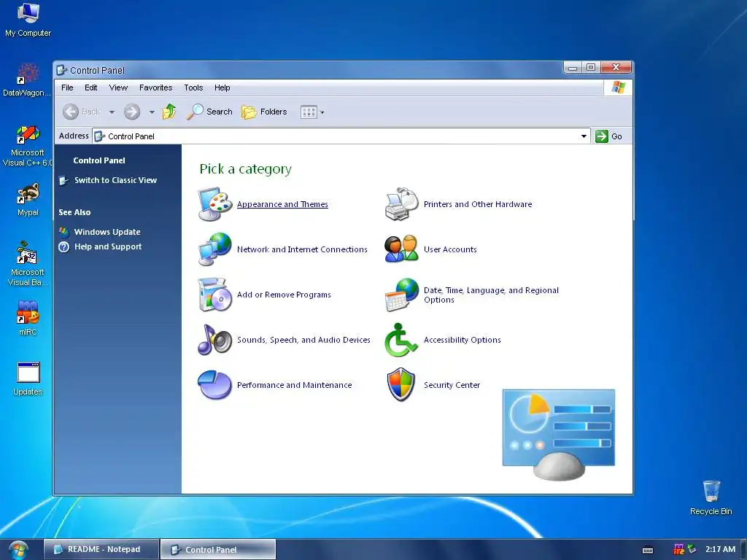The height and width of the screenshot is (560, 747).
Task: Click the Control Panel taskbar button
Action: [217, 550]
